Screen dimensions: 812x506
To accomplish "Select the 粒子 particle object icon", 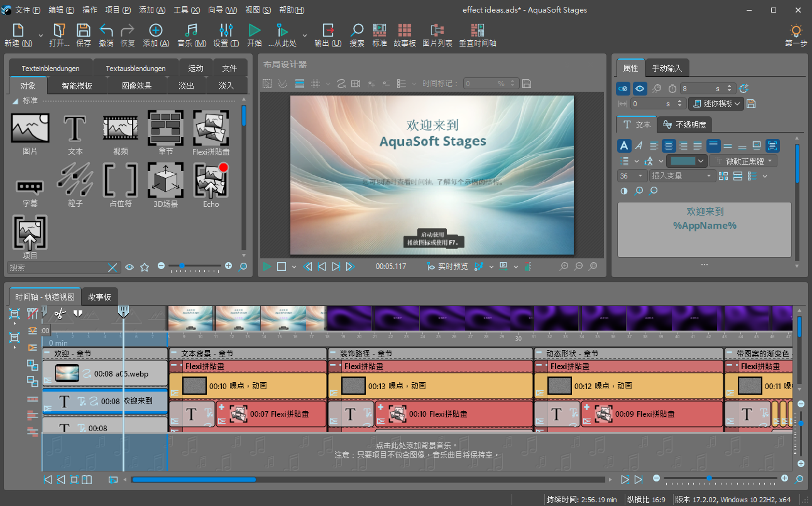I will [x=75, y=180].
